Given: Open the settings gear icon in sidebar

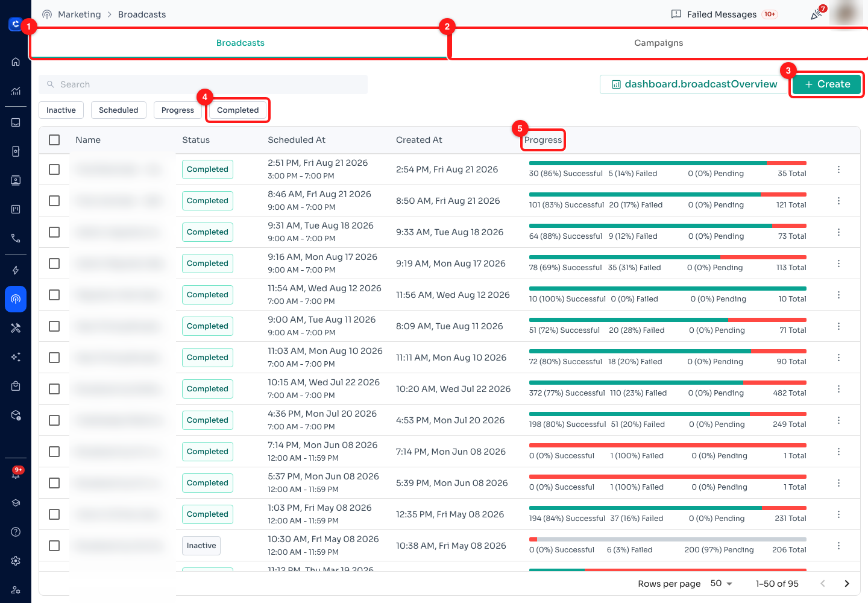Looking at the screenshot, I should (x=16, y=561).
